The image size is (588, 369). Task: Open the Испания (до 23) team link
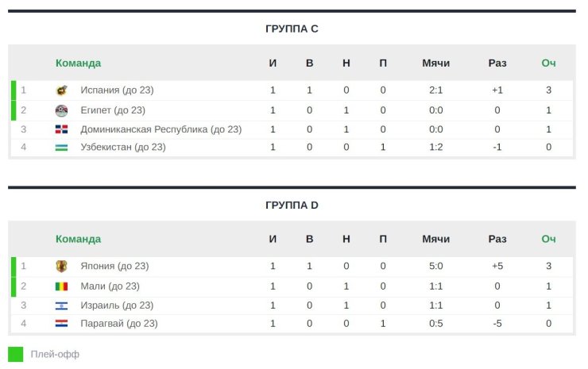coord(117,90)
